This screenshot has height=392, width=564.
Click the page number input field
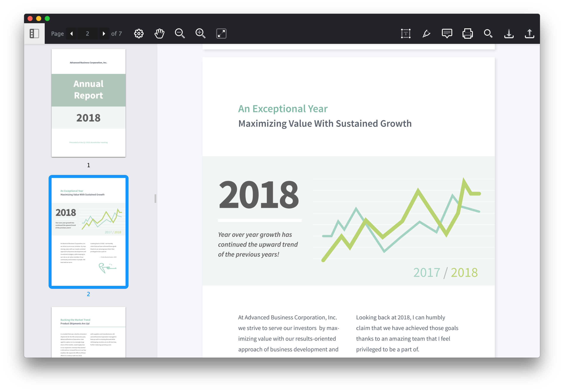(88, 34)
